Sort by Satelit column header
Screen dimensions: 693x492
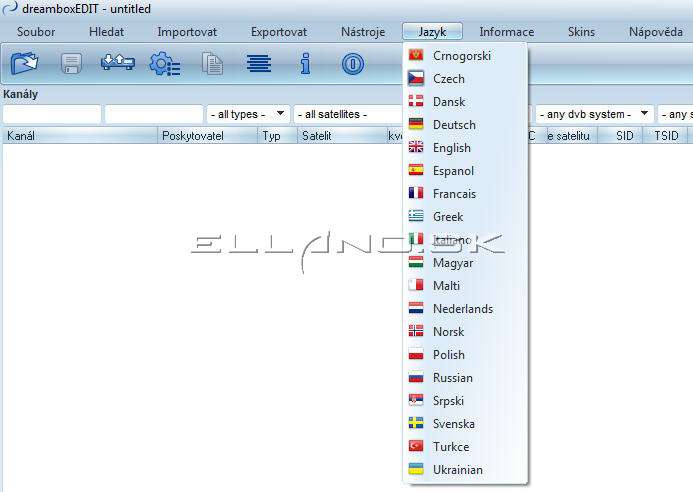point(341,135)
